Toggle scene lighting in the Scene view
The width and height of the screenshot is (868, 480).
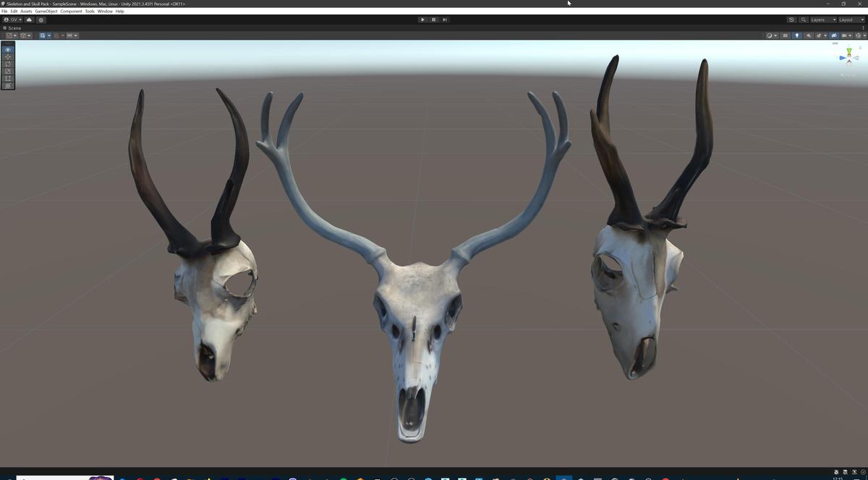[797, 35]
